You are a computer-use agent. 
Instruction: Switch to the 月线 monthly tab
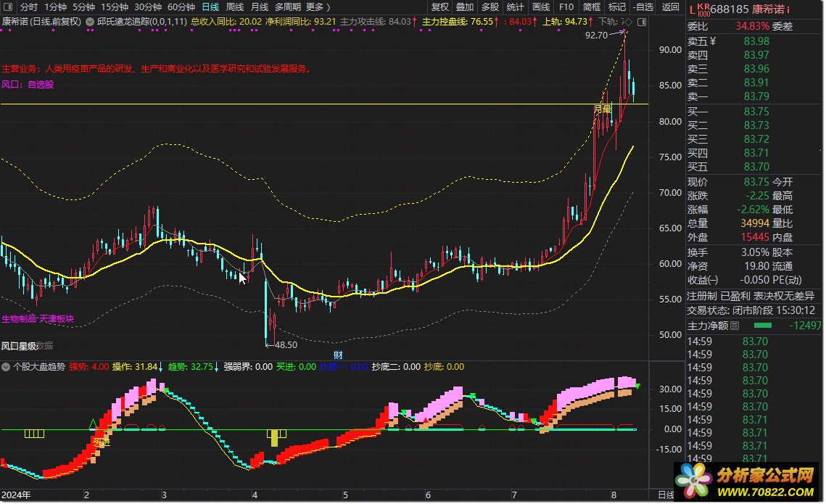(x=260, y=7)
